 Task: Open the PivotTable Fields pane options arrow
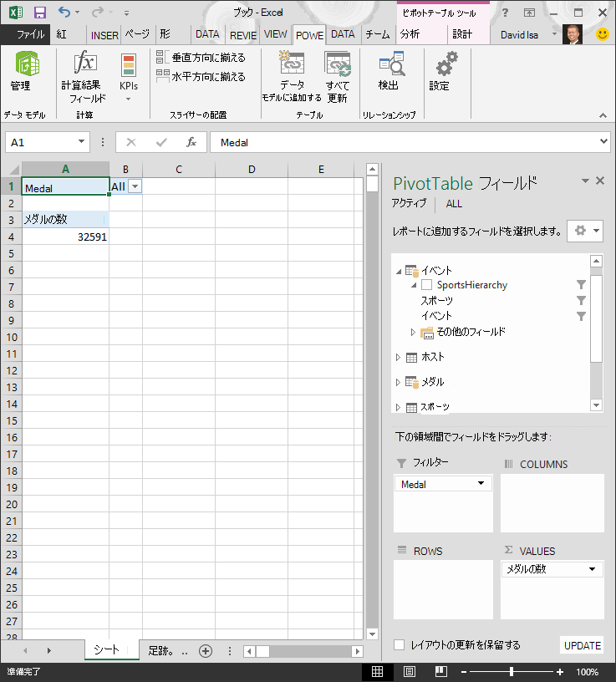click(x=585, y=181)
